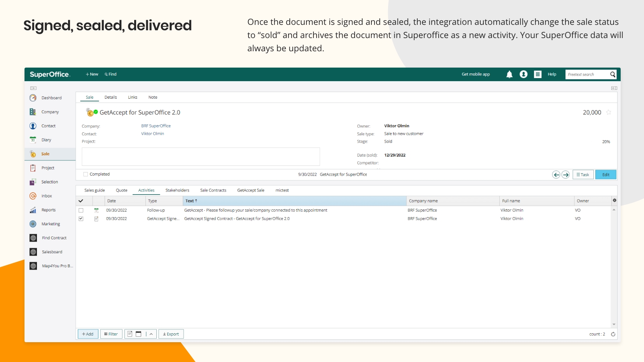Uncheck the GetAccept Signed Contract row checkbox
This screenshot has height=362, width=644.
click(x=81, y=219)
